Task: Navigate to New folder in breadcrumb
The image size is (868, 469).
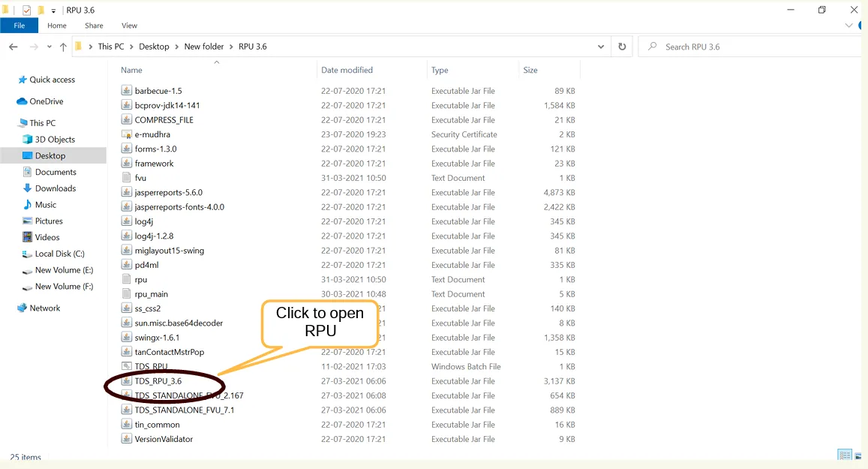Action: [204, 47]
